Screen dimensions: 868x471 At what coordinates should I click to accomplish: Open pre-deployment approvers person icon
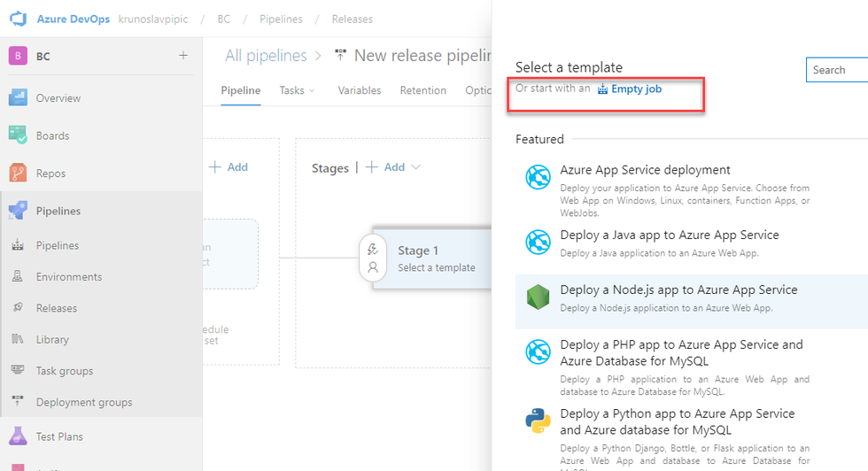(373, 268)
